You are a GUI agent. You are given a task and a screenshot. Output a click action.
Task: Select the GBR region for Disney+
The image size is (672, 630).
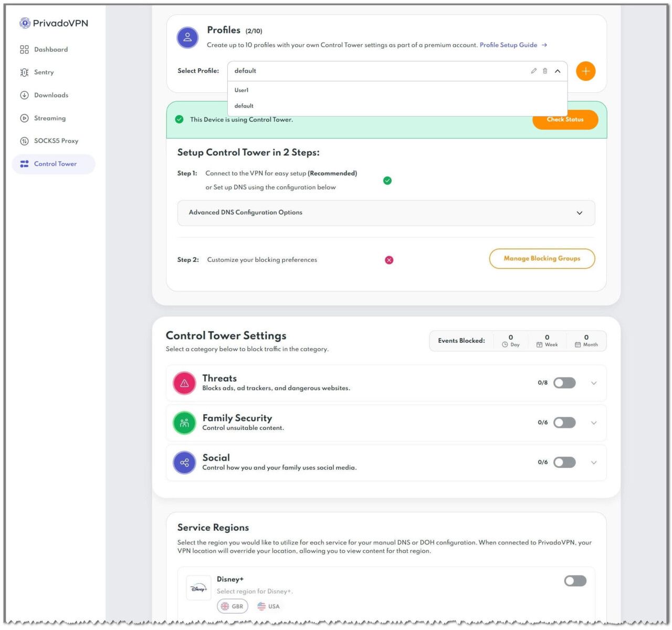coord(233,606)
